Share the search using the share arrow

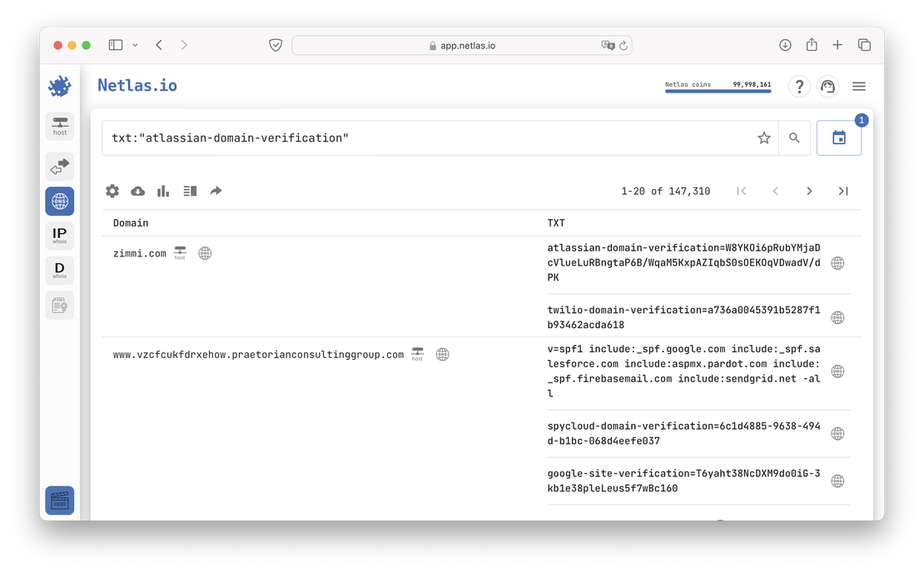tap(216, 191)
